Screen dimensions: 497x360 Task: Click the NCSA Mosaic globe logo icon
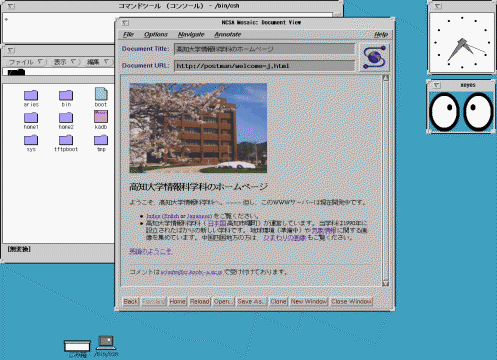374,57
